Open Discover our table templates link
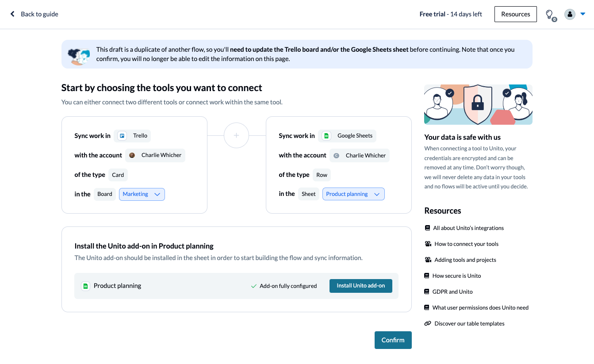The image size is (594, 364). [x=469, y=324]
